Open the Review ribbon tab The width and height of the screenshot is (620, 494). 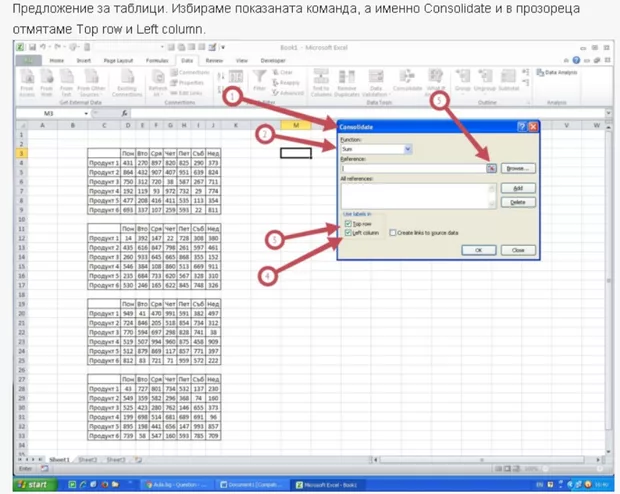click(214, 61)
